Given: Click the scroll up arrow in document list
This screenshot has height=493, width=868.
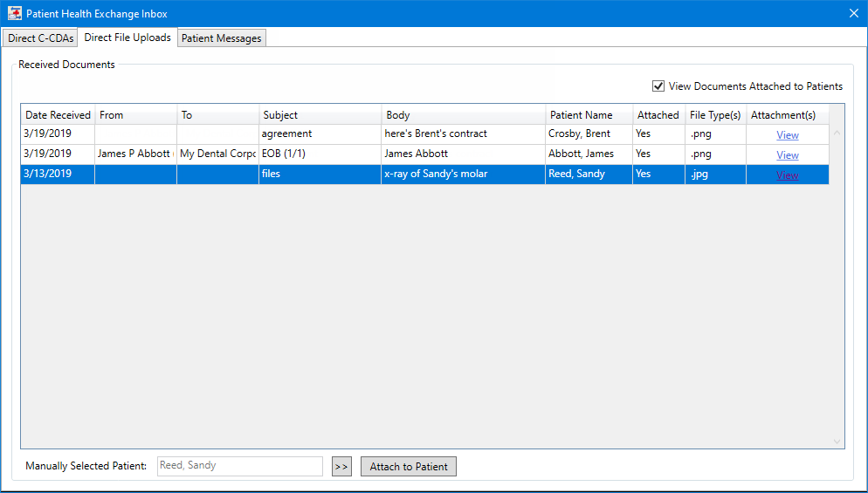Looking at the screenshot, I should 837,133.
